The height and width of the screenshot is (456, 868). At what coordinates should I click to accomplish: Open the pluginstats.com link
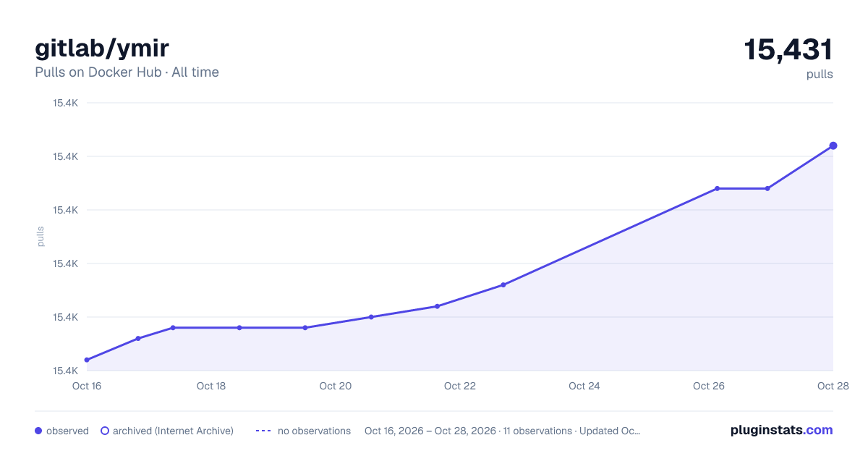781,430
